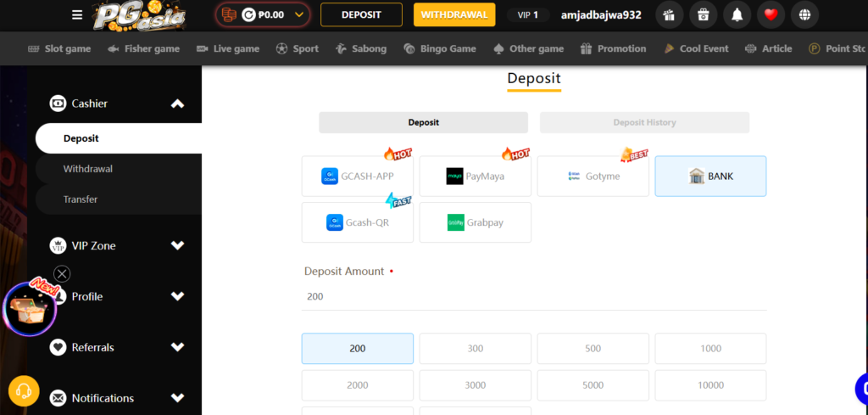868x415 pixels.
Task: Select Withdrawal in the sidebar
Action: click(x=119, y=169)
